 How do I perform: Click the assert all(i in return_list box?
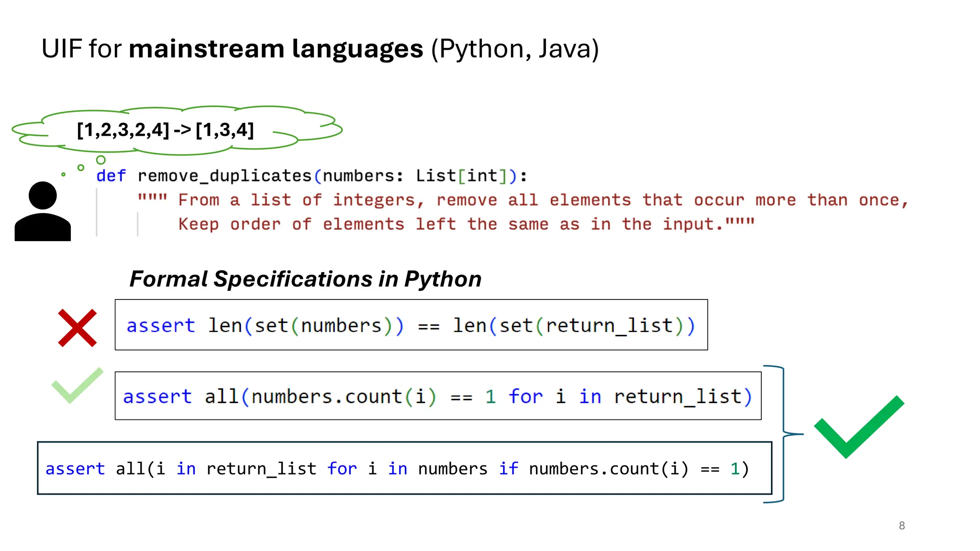pyautogui.click(x=404, y=468)
